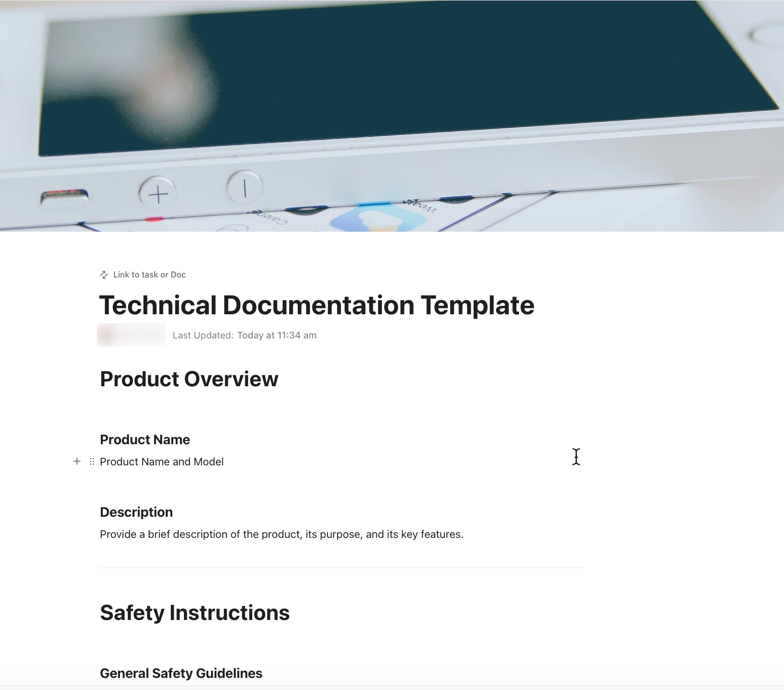
Task: Click the drag handle next to Product Name and Model
Action: pos(91,461)
